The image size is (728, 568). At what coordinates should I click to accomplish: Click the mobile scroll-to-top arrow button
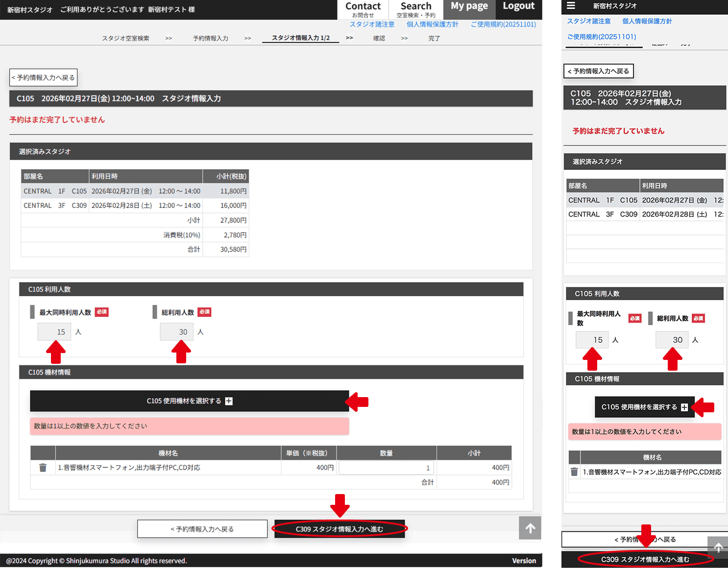[x=718, y=547]
